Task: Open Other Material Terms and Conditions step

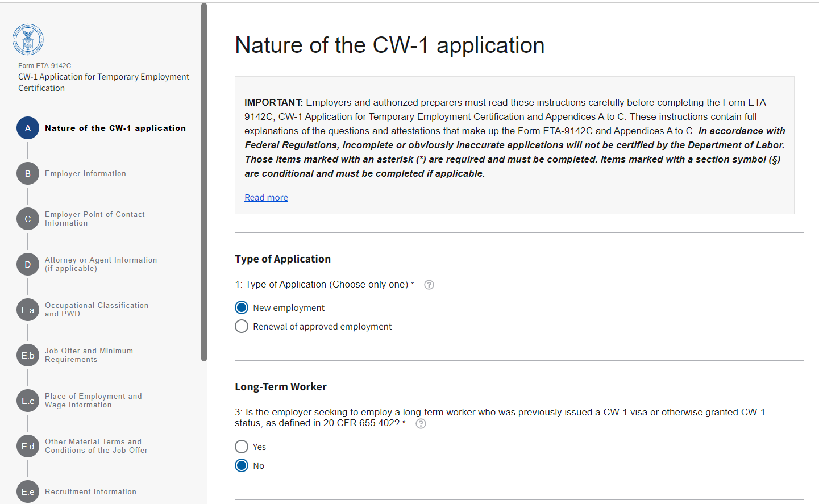Action: point(96,446)
